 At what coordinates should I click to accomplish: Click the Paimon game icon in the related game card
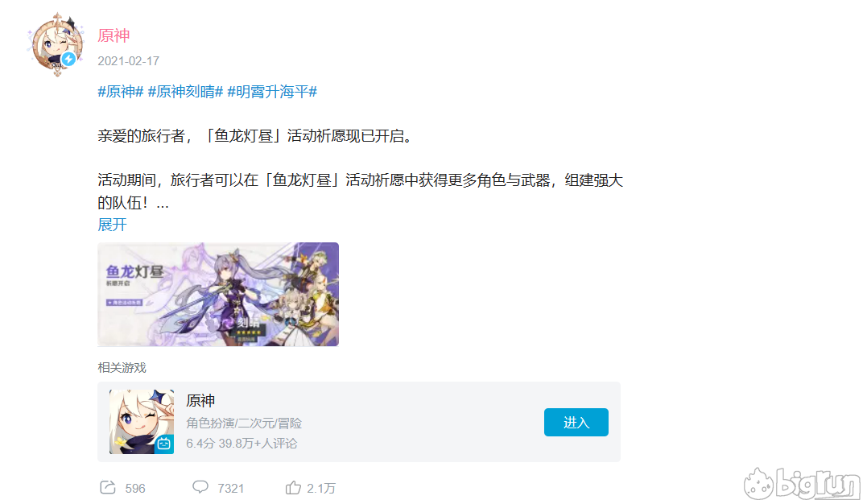pyautogui.click(x=142, y=422)
